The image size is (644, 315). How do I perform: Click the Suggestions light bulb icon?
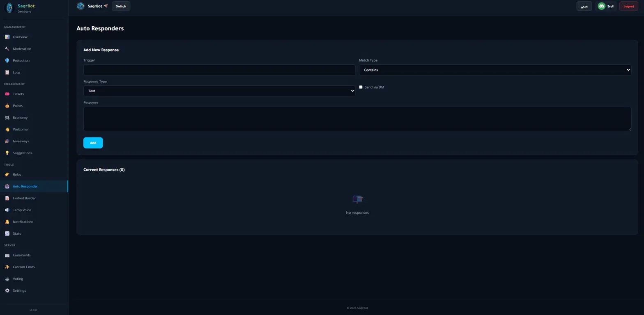(7, 153)
